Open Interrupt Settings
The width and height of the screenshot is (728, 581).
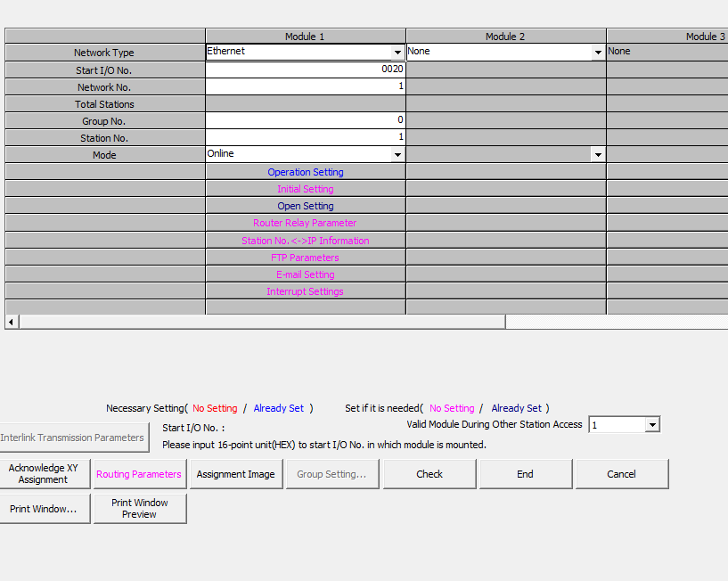[305, 291]
